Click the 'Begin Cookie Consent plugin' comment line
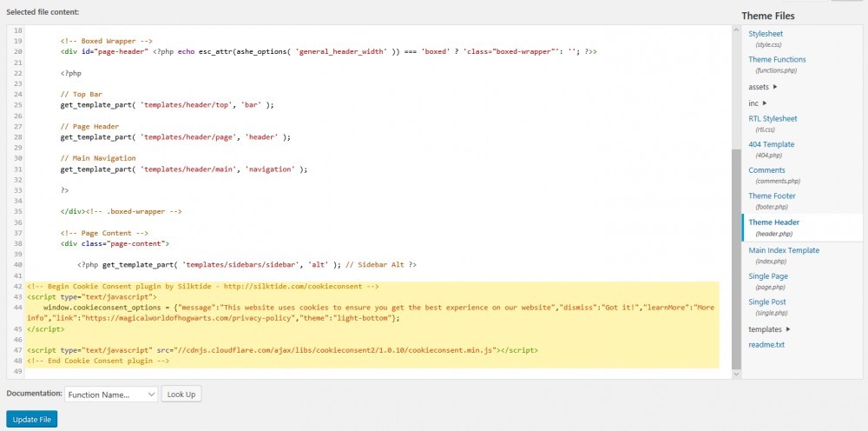This screenshot has width=868, height=431. pyautogui.click(x=202, y=287)
